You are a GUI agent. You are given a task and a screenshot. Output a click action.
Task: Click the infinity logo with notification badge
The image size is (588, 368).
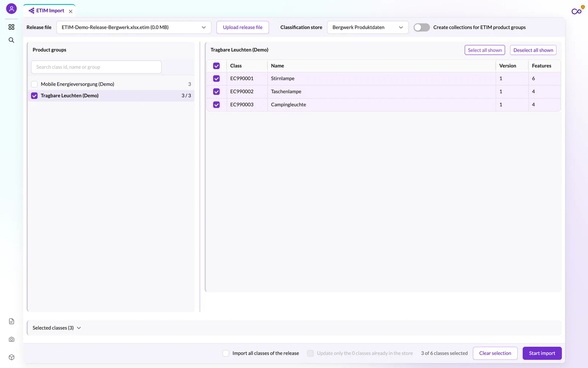(x=577, y=11)
